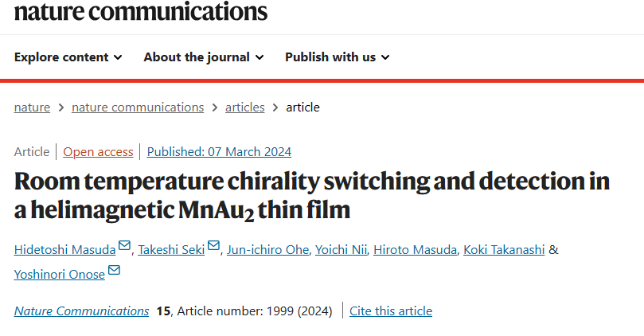Viewport: 644px width, 336px height.
Task: Click email envelope icon beside Takeshi Seki
Action: (x=213, y=245)
